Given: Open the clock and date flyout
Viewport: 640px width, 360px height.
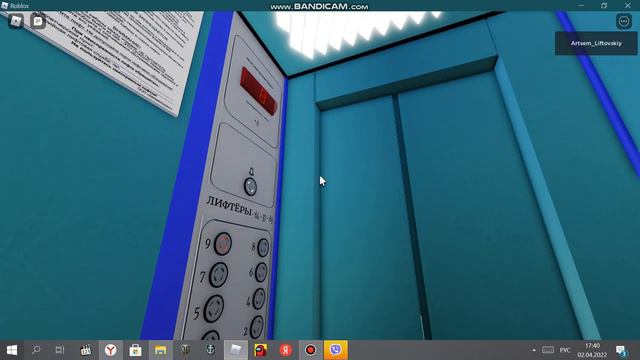Looking at the screenshot, I should [x=592, y=350].
